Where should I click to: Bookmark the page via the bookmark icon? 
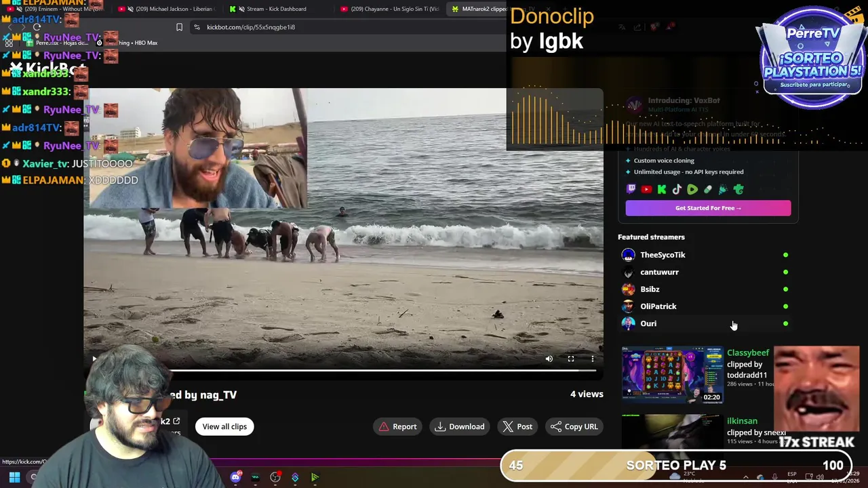pos(179,27)
